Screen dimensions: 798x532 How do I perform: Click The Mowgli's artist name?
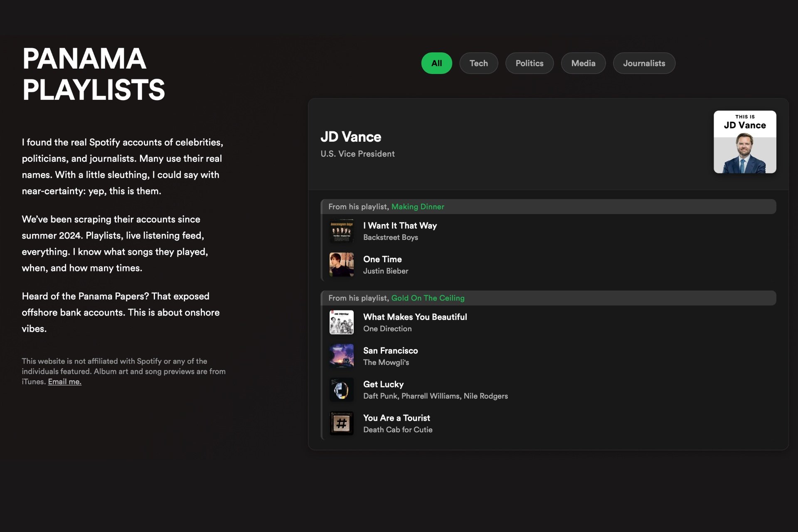coord(386,362)
